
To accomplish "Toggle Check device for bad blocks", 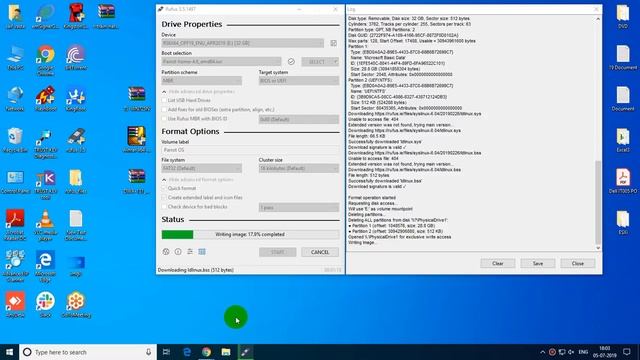I will pyautogui.click(x=164, y=207).
